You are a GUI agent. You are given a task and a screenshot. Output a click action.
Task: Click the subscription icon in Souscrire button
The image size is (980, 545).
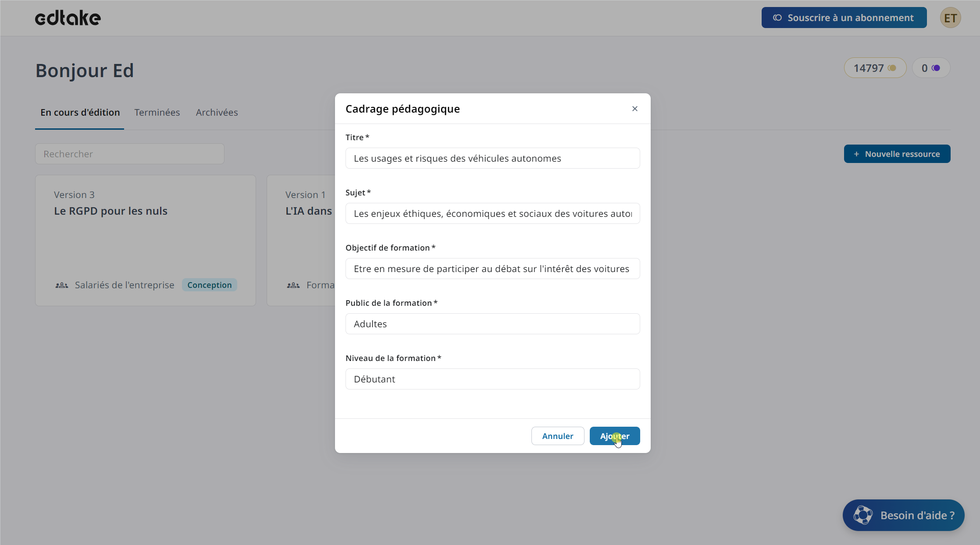tap(777, 18)
